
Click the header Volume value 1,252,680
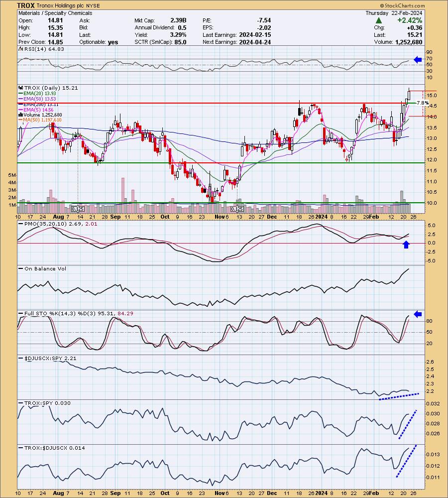[x=409, y=42]
